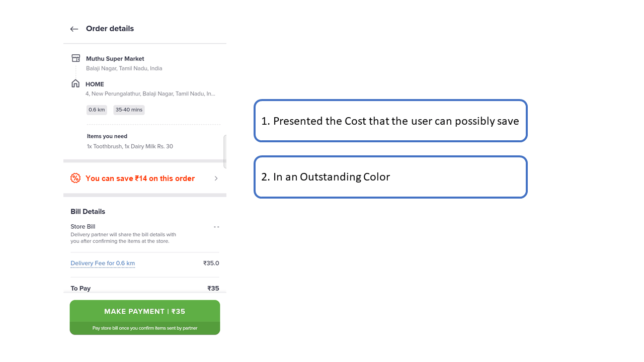Go back using the arrow icon

tap(74, 29)
